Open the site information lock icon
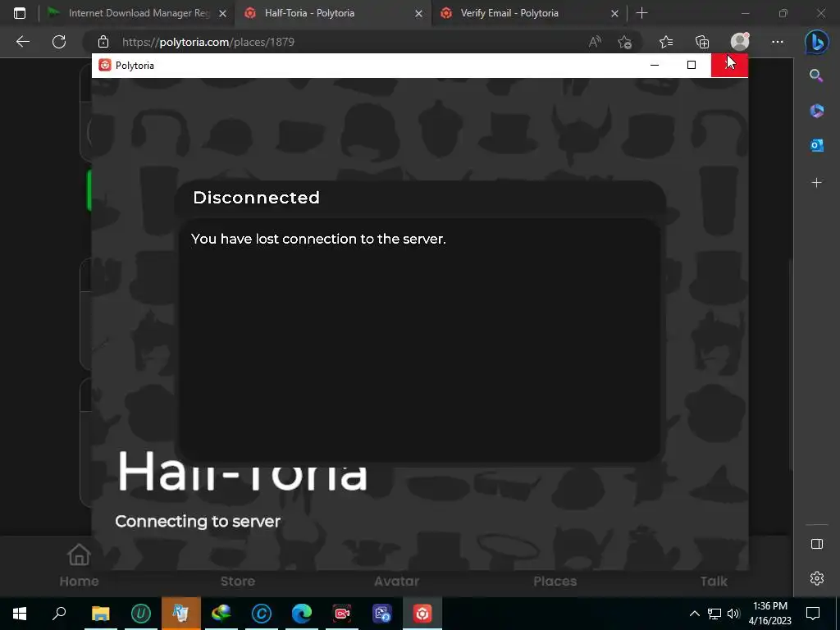 pos(103,42)
